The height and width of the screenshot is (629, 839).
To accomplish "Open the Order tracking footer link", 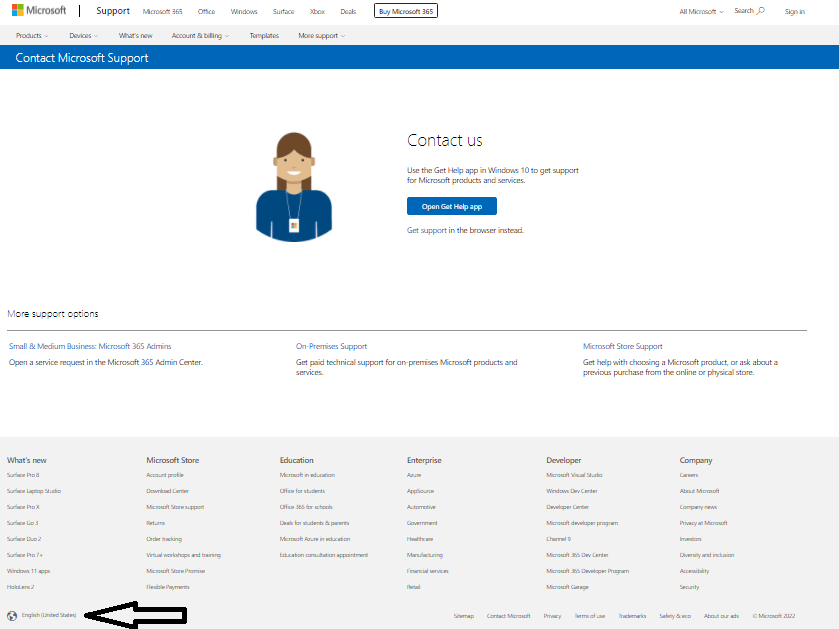I will pos(164,539).
